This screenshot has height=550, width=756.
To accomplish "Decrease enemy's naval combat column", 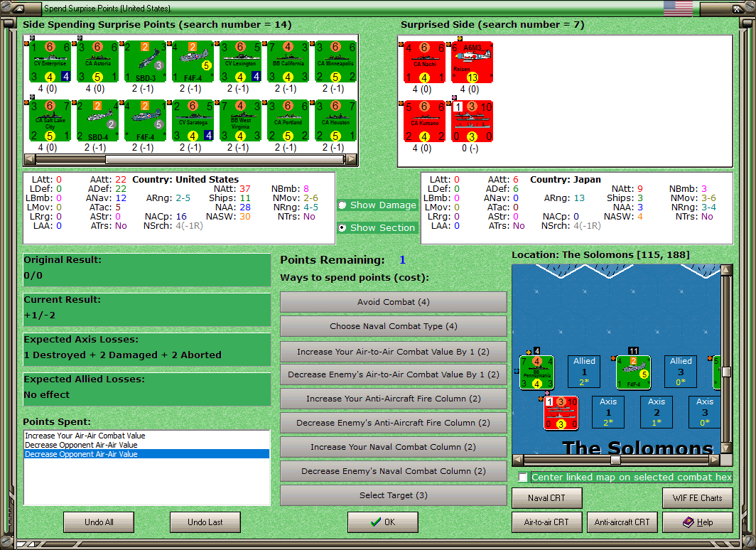I will (x=394, y=471).
